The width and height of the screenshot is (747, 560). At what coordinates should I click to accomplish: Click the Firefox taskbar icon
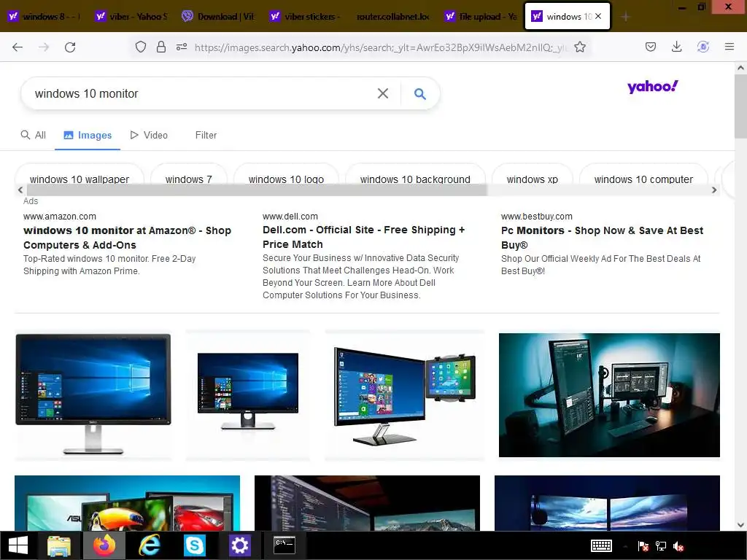click(x=104, y=545)
